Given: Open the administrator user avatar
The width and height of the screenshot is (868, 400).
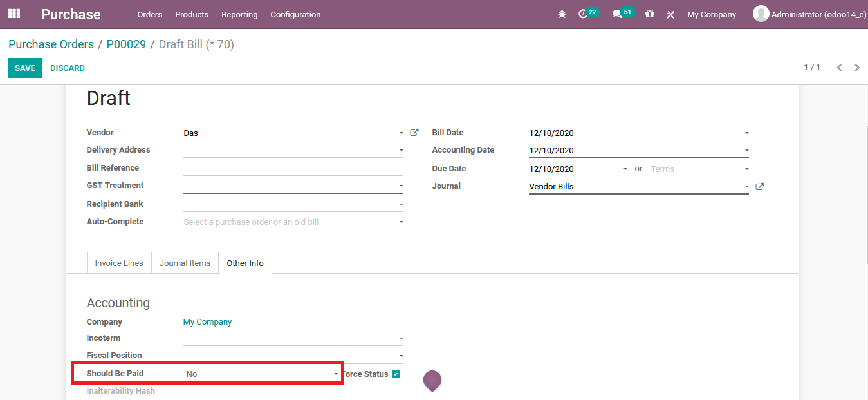Looking at the screenshot, I should tap(761, 14).
